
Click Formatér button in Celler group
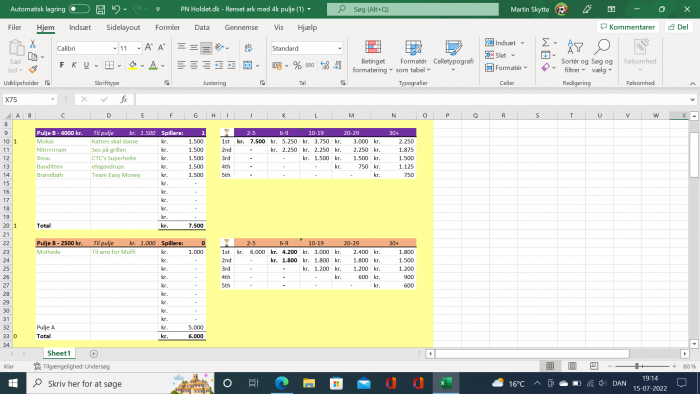tap(507, 67)
